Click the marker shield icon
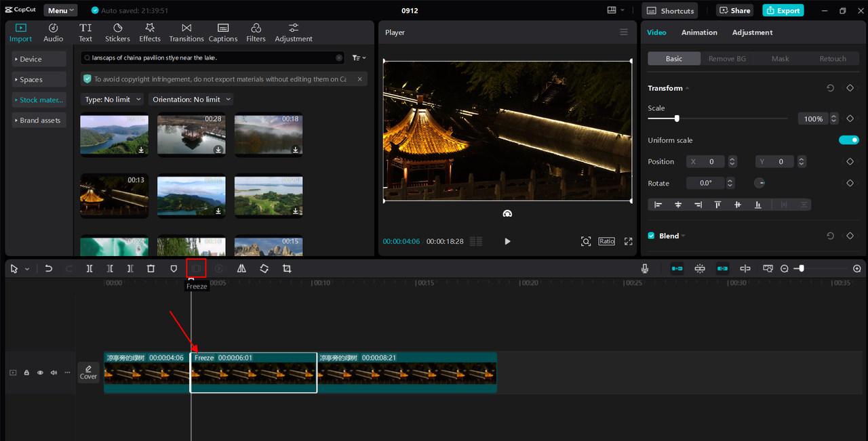 (x=174, y=269)
